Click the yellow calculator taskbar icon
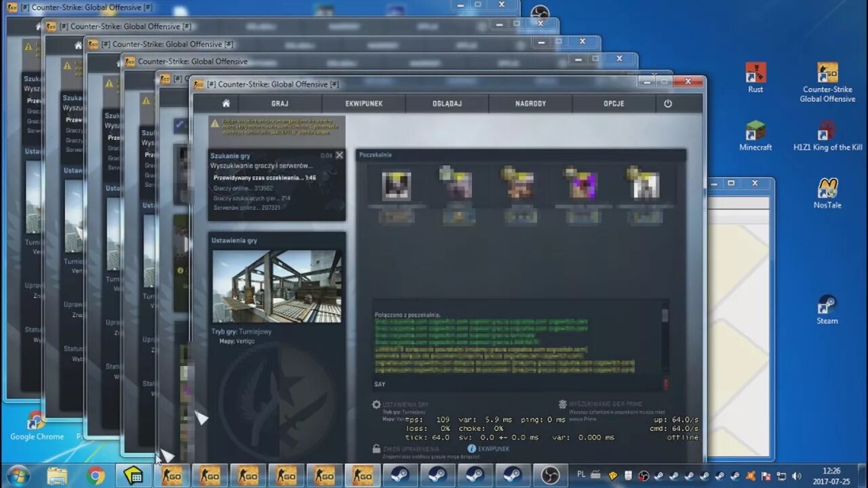The image size is (868, 488). tap(134, 476)
